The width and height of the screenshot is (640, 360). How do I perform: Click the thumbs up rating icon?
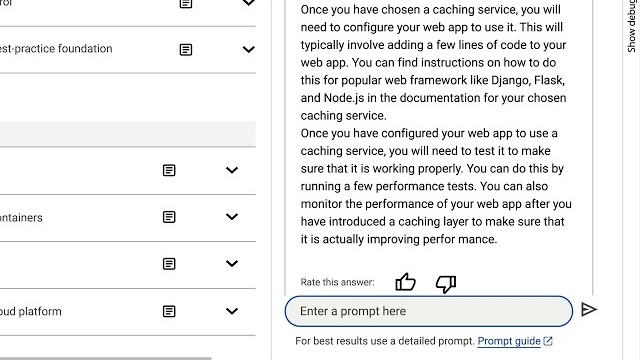(405, 282)
